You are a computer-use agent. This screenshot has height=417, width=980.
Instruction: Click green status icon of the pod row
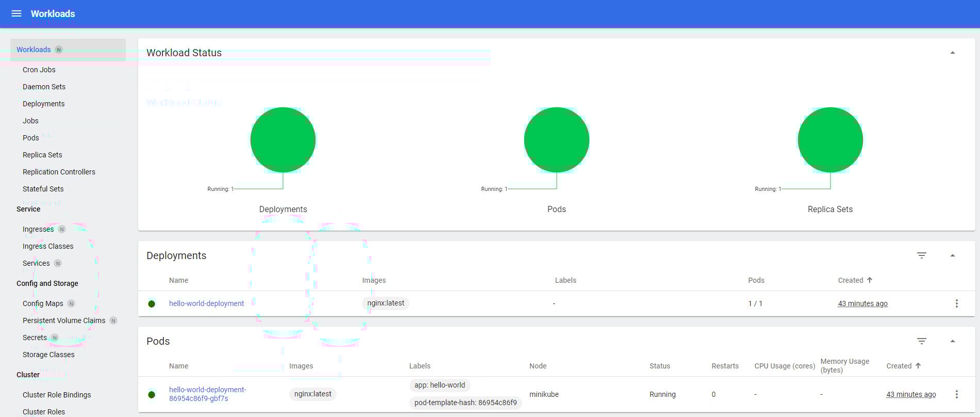(x=152, y=395)
